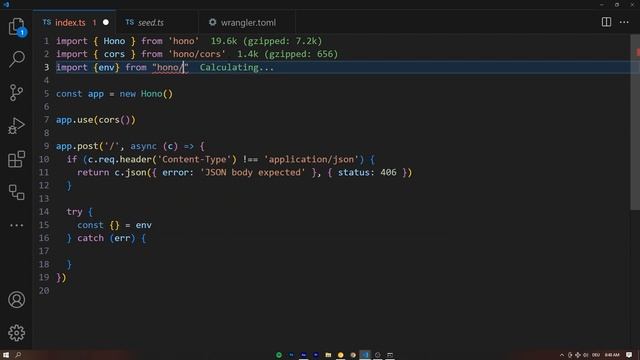This screenshot has width=640, height=360.
Task: Click the vertical scrollbar of the editor
Action: point(635,122)
